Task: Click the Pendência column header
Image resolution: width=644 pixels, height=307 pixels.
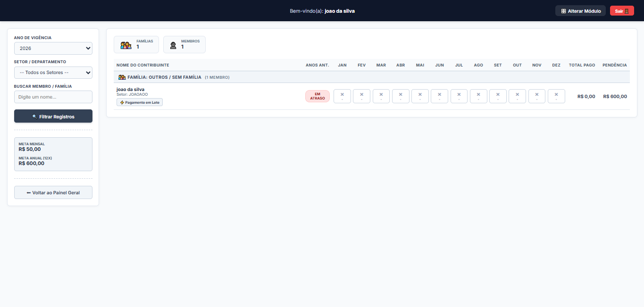Action: click(615, 65)
